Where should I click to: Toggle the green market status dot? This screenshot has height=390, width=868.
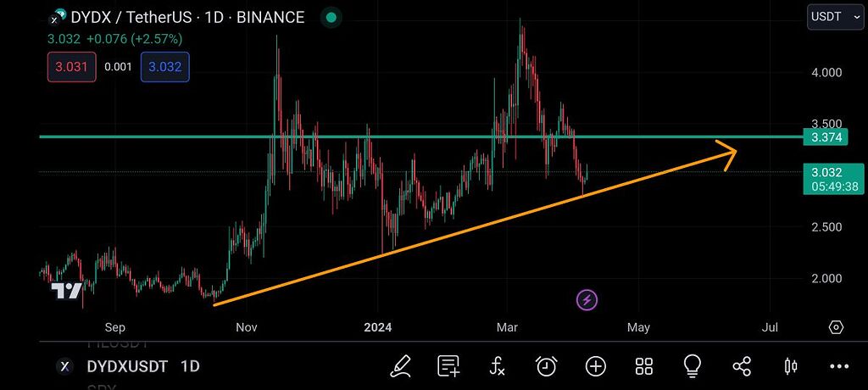(331, 17)
